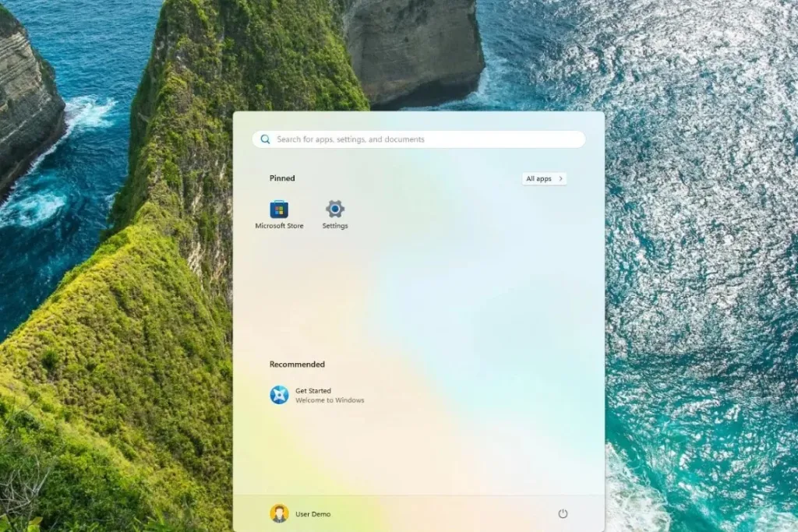Open the Microsoft Store pinned app icon

click(279, 209)
